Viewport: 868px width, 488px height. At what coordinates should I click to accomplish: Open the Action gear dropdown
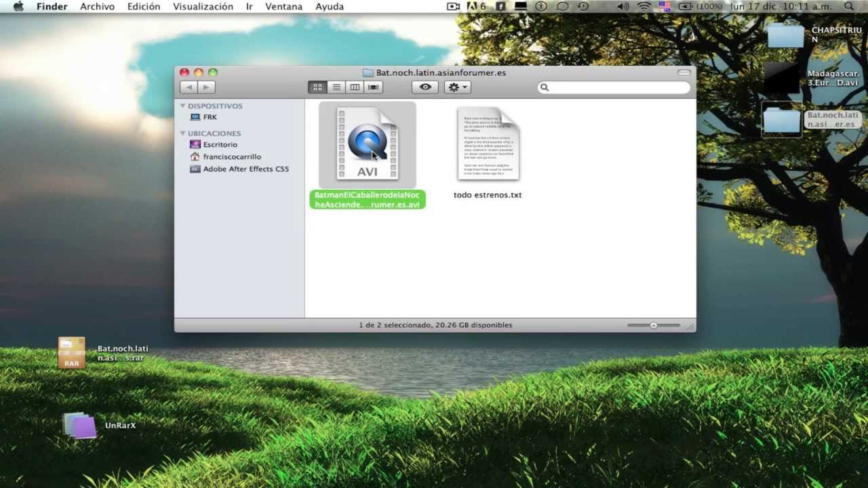tap(457, 87)
